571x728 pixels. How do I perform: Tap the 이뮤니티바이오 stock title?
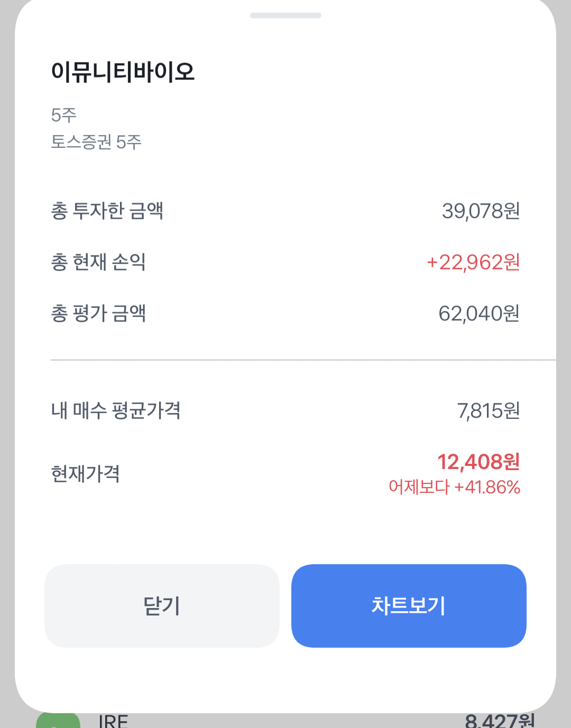click(123, 72)
